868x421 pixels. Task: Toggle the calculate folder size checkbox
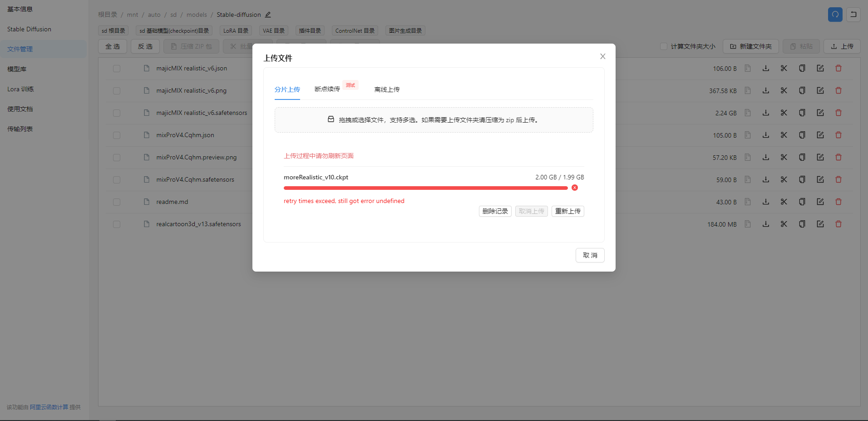coord(664,46)
